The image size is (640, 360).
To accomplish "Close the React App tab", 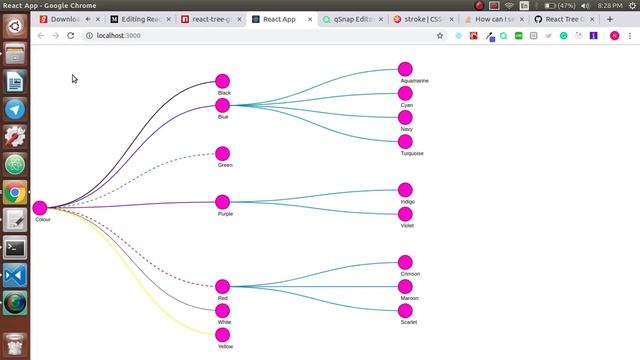I will pyautogui.click(x=310, y=19).
